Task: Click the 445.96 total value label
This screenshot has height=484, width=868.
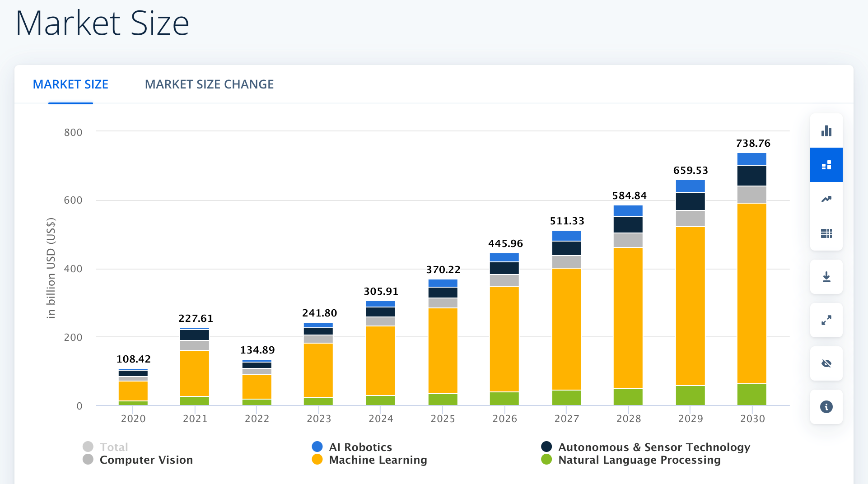Action: click(x=505, y=243)
